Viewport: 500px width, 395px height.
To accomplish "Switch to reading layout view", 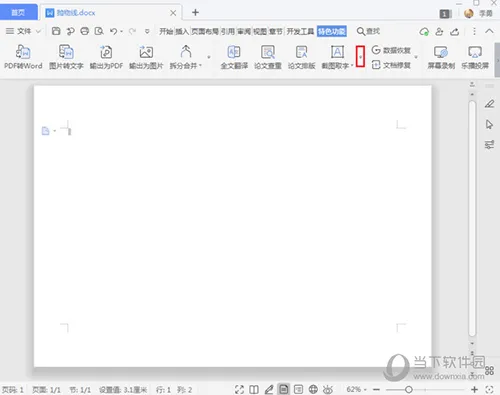I will pos(254,389).
